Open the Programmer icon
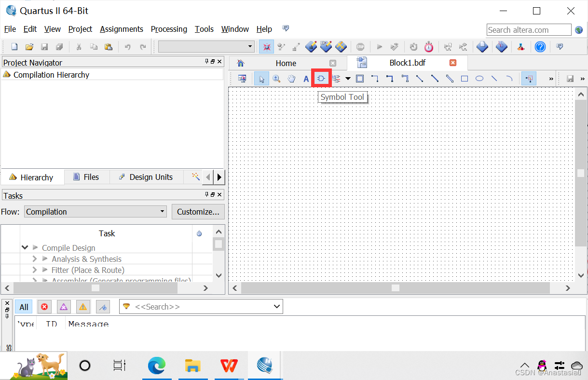 click(x=502, y=47)
